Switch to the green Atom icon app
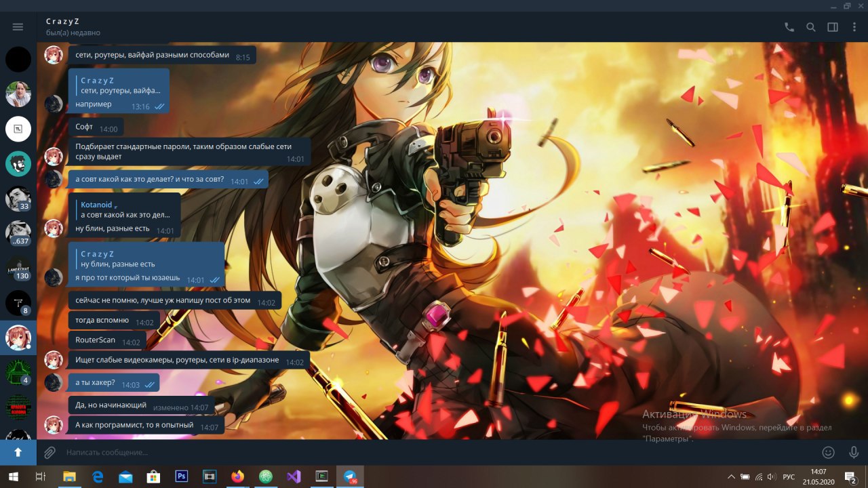 [x=265, y=476]
